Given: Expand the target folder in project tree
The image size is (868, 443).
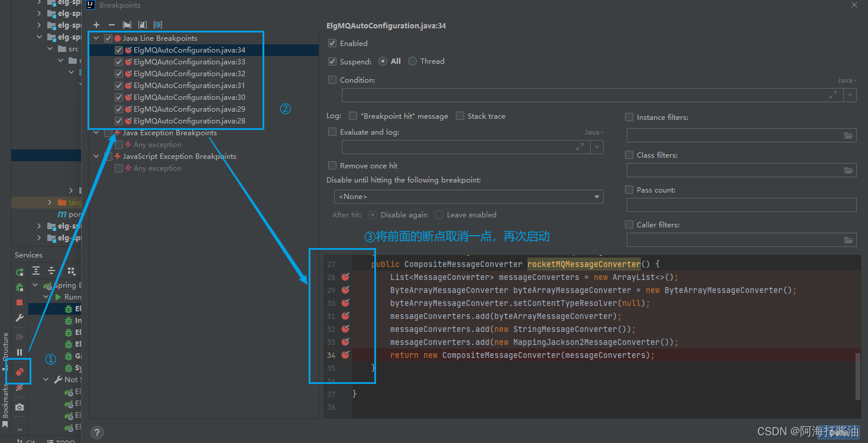Looking at the screenshot, I should click(51, 203).
